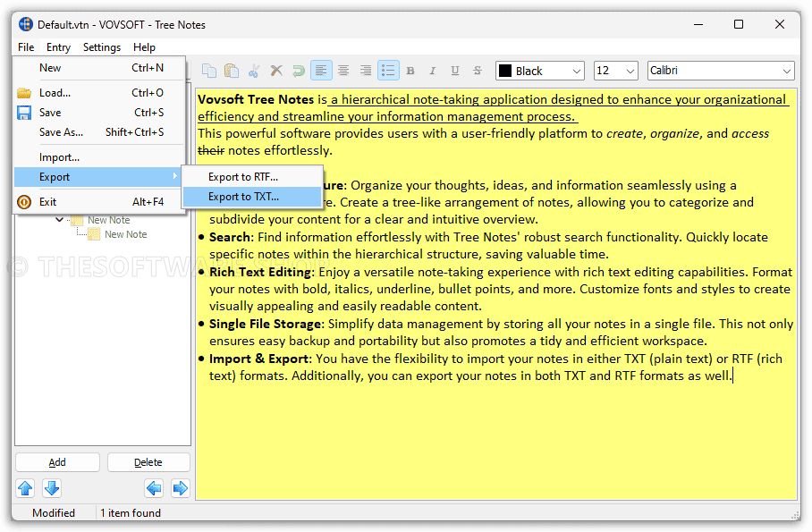
Task: Open the File menu
Action: pyautogui.click(x=26, y=47)
